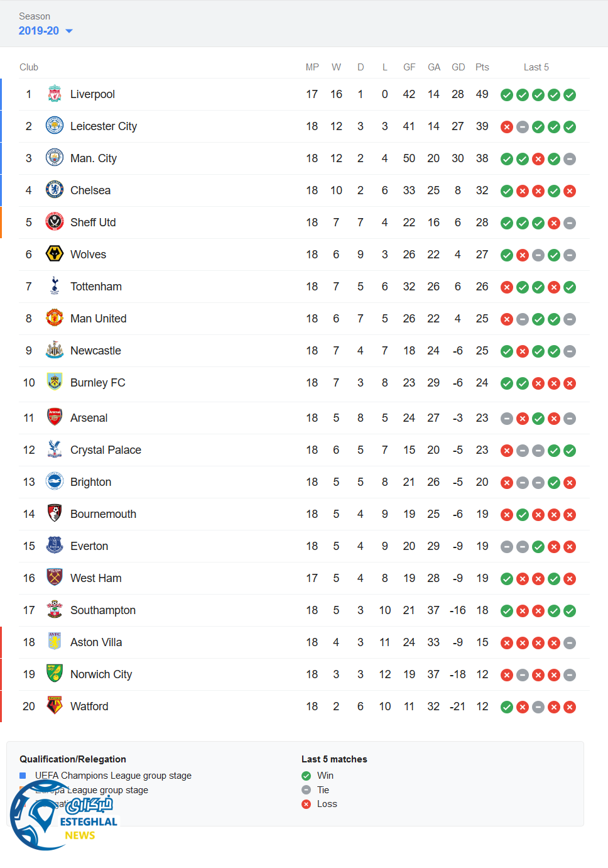Open the season 2019-20 dropdown

45,31
